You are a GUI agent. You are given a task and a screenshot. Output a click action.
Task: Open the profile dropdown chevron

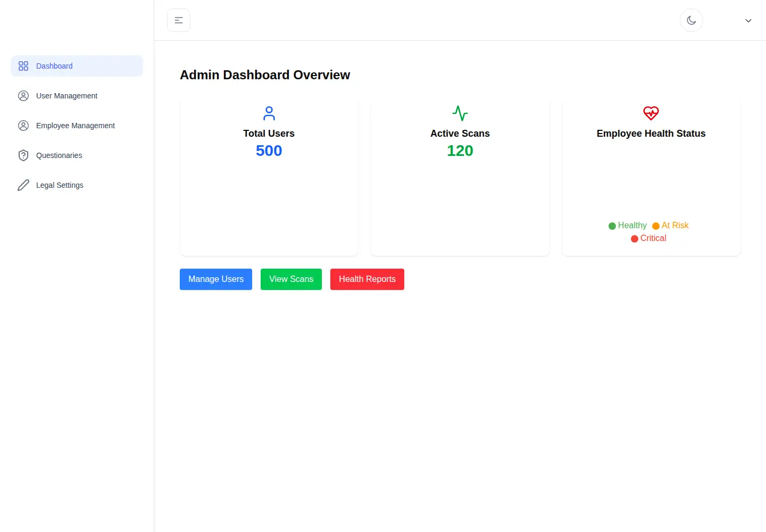tap(748, 21)
